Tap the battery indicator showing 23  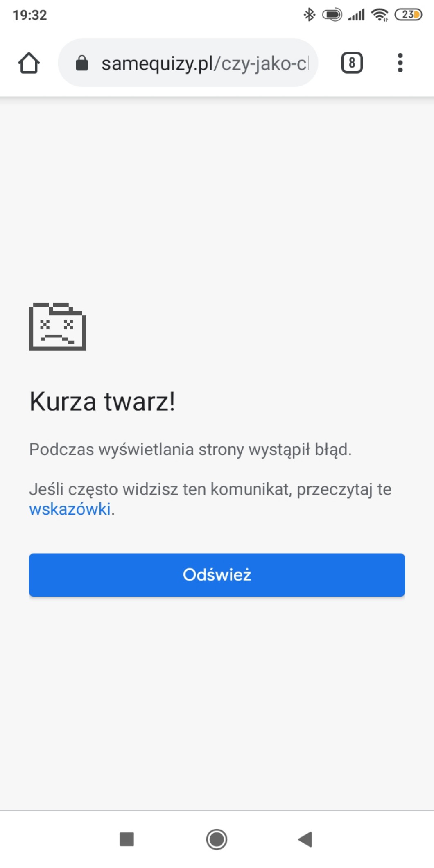(x=408, y=15)
